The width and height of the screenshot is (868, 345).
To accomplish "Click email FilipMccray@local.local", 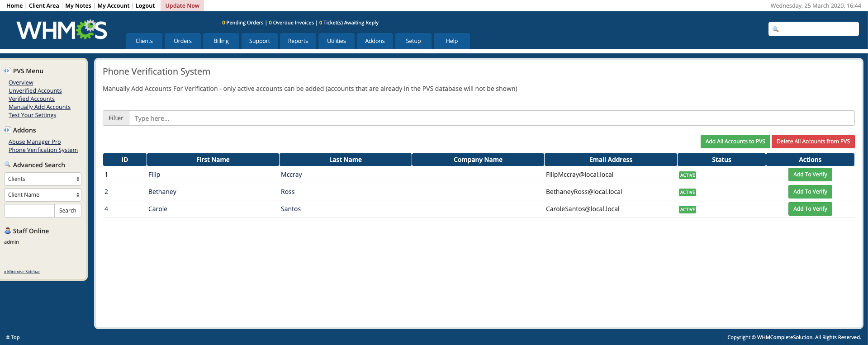I will pyautogui.click(x=579, y=175).
